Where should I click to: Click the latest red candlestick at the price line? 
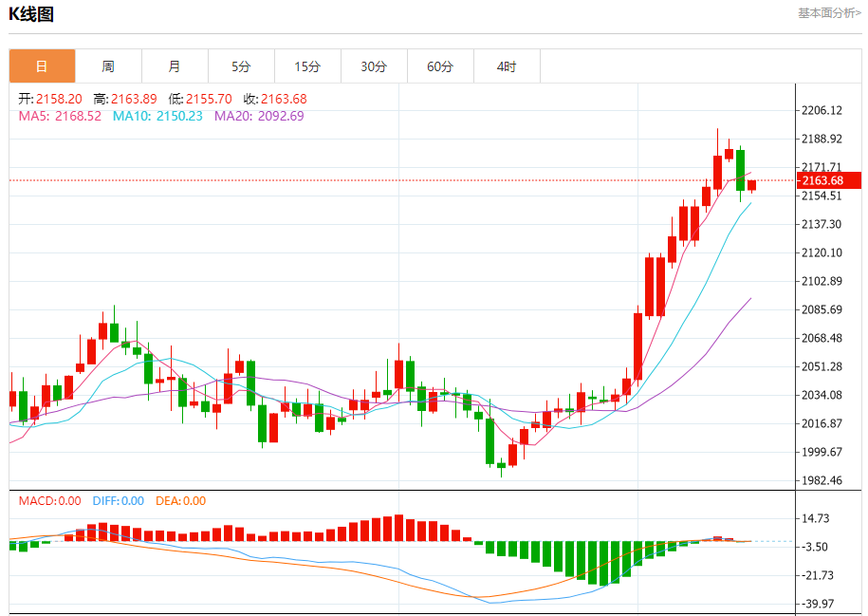point(751,186)
